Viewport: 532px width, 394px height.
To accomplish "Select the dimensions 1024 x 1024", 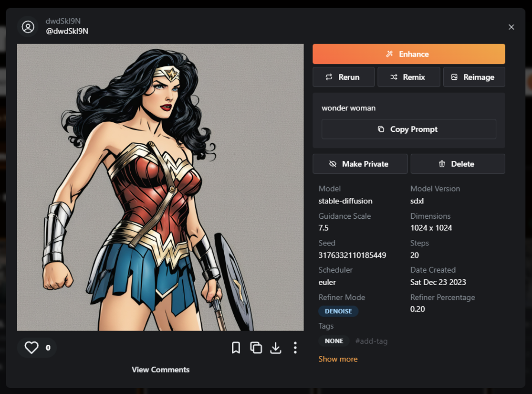I will click(x=431, y=228).
